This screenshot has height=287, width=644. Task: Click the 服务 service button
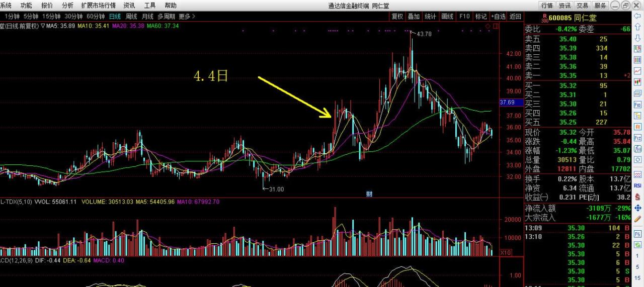pos(600,6)
